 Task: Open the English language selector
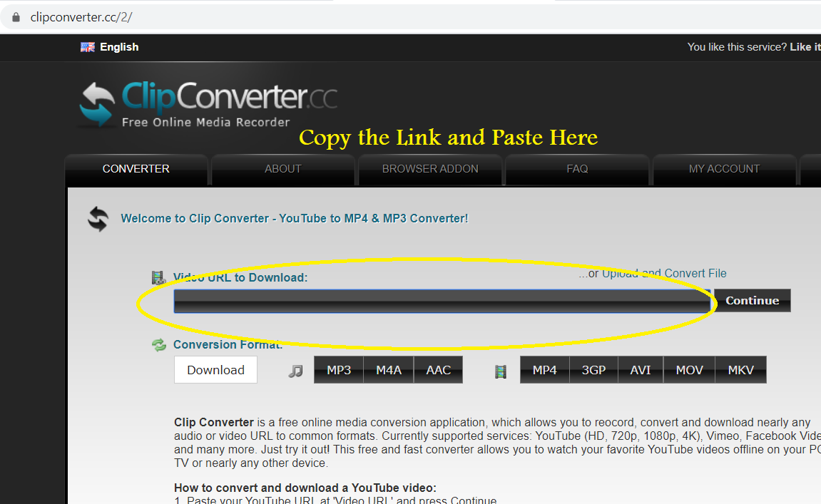click(119, 47)
